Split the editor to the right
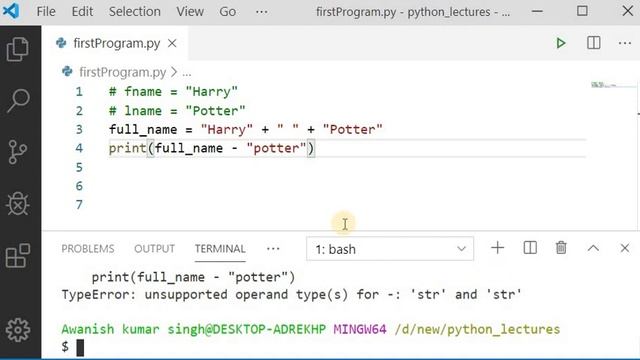 point(593,43)
